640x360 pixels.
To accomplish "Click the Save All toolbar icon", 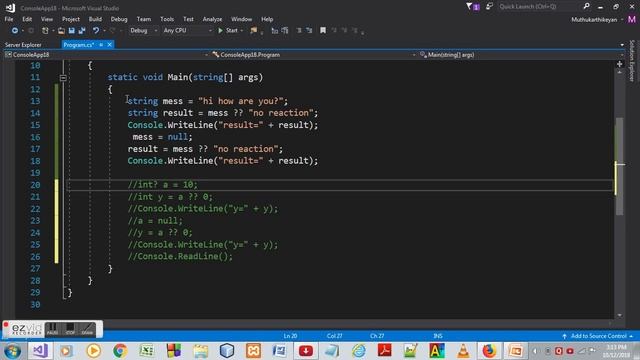I will (82, 31).
